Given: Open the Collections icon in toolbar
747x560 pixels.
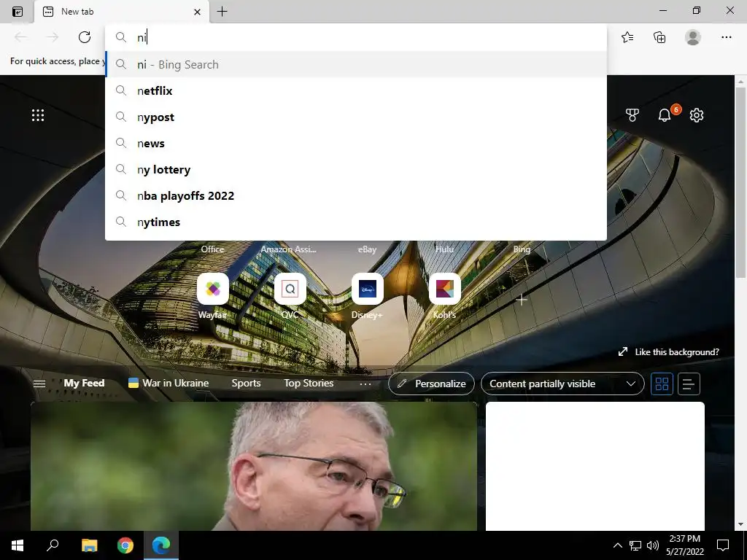Looking at the screenshot, I should click(659, 37).
